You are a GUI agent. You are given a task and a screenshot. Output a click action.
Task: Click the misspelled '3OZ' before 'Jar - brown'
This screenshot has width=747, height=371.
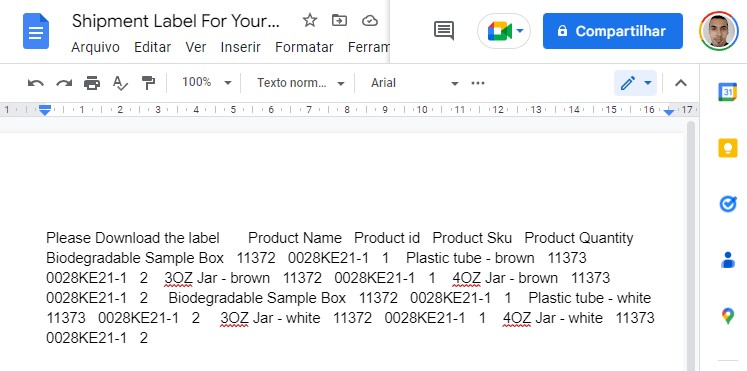click(x=179, y=278)
